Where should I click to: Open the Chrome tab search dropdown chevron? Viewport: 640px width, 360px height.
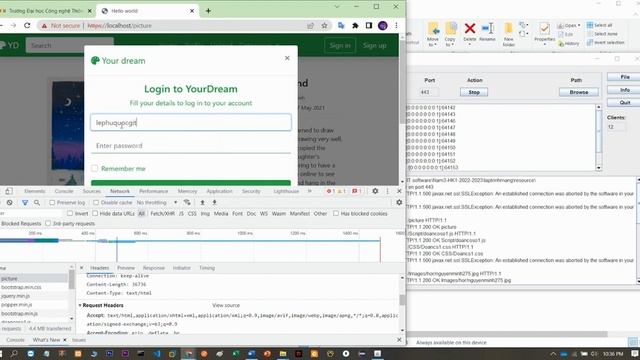tap(337, 7)
